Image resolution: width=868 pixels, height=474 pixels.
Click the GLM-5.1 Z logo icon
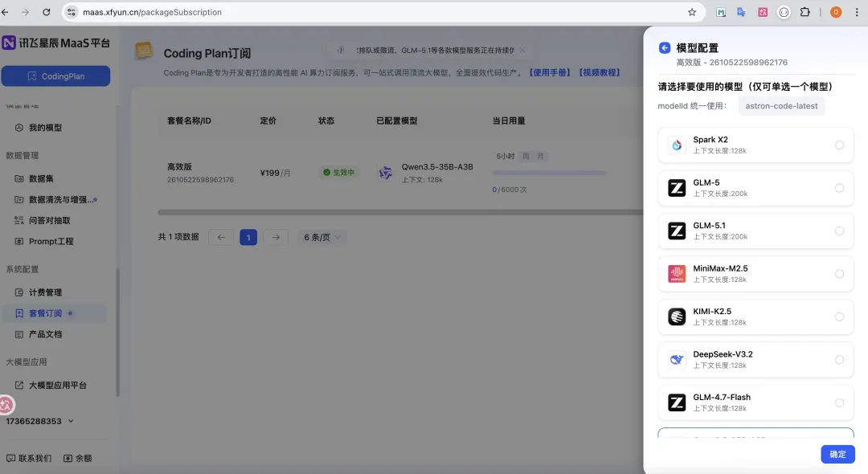(x=677, y=231)
